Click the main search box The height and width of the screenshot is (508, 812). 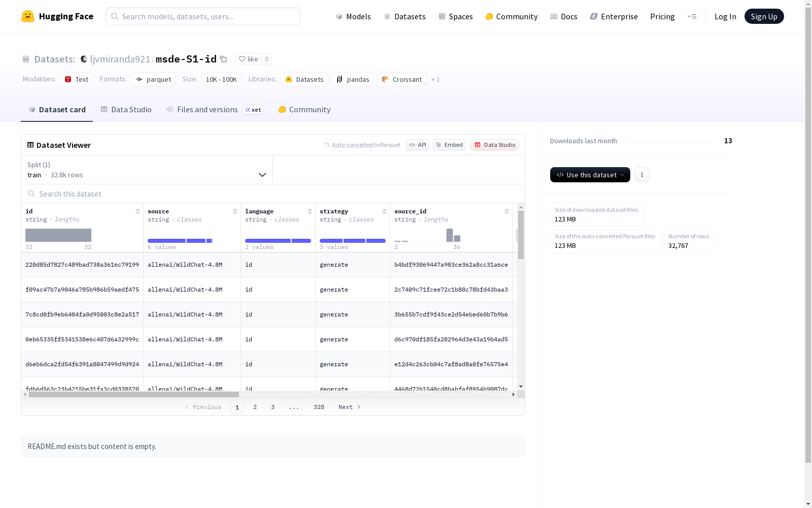[x=203, y=16]
